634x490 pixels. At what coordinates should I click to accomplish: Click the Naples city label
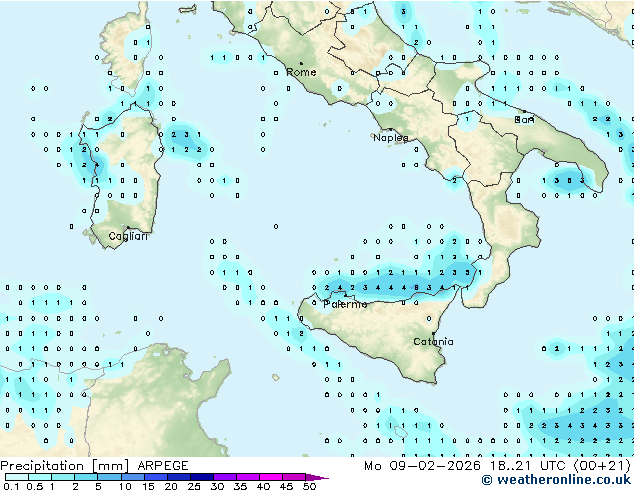[391, 138]
